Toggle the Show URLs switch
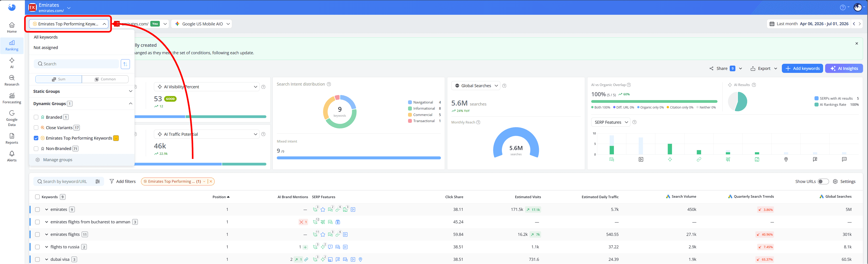 [x=823, y=182]
